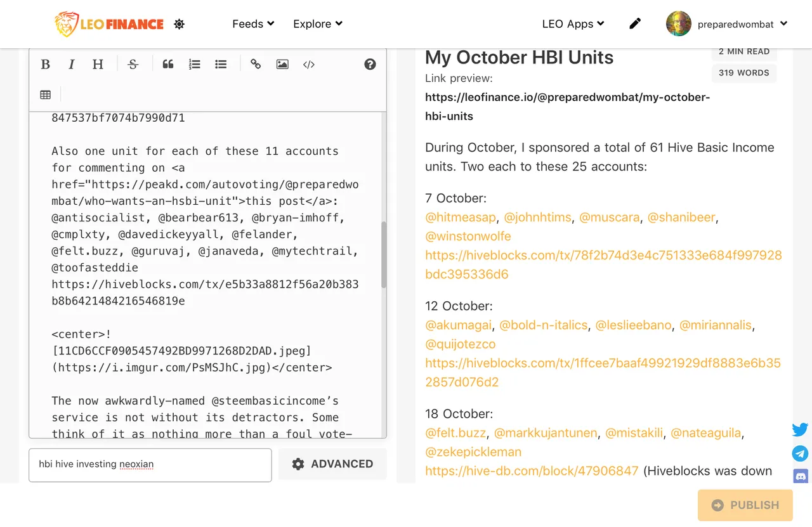Viewport: 812px width, 527px height.
Task: Open the hiveblocks 1ffcee7baaf4 transaction link
Action: [x=603, y=372]
